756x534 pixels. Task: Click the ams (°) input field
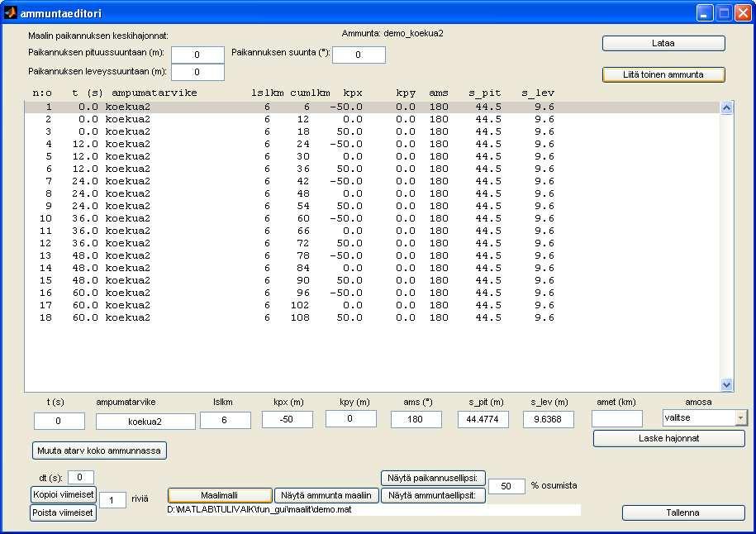coord(416,419)
